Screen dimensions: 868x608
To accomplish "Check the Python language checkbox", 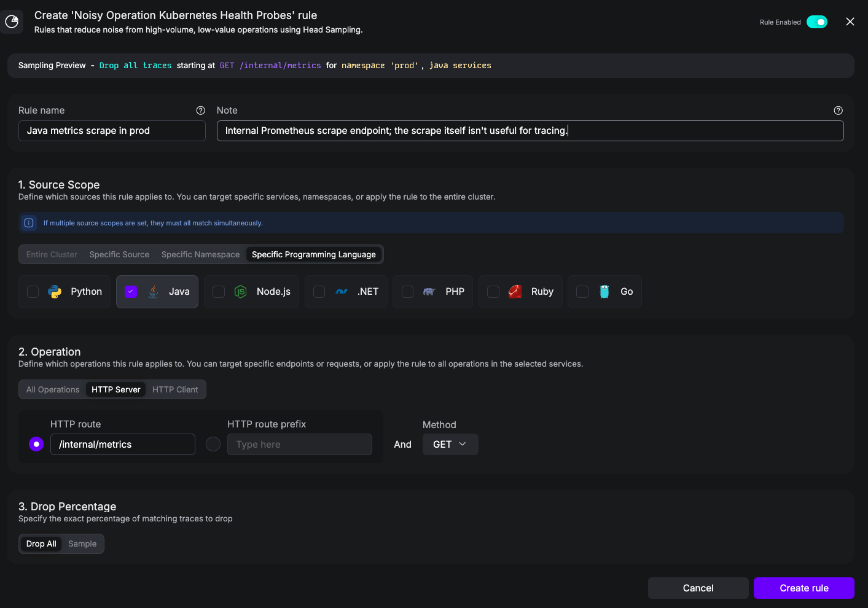I will pos(33,292).
